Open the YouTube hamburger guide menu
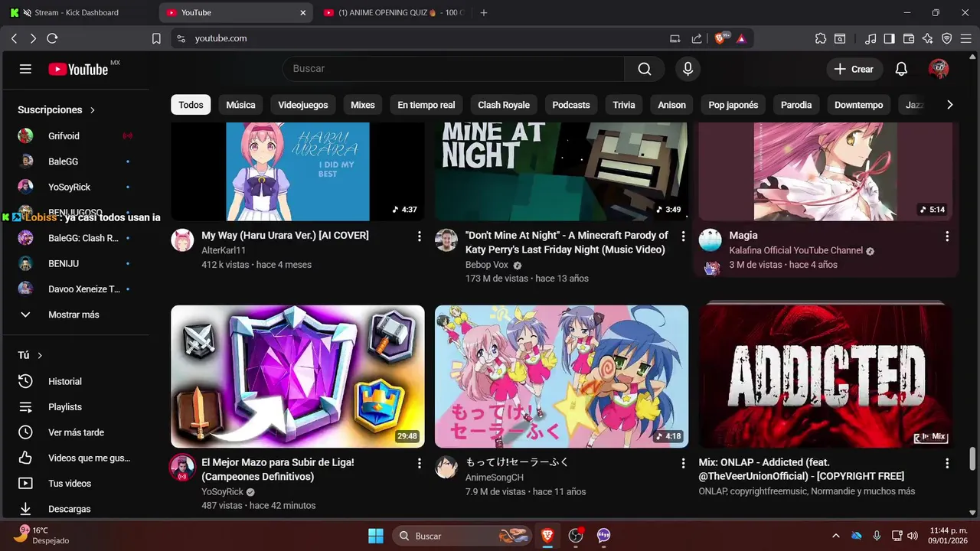The width and height of the screenshot is (980, 551). point(25,69)
